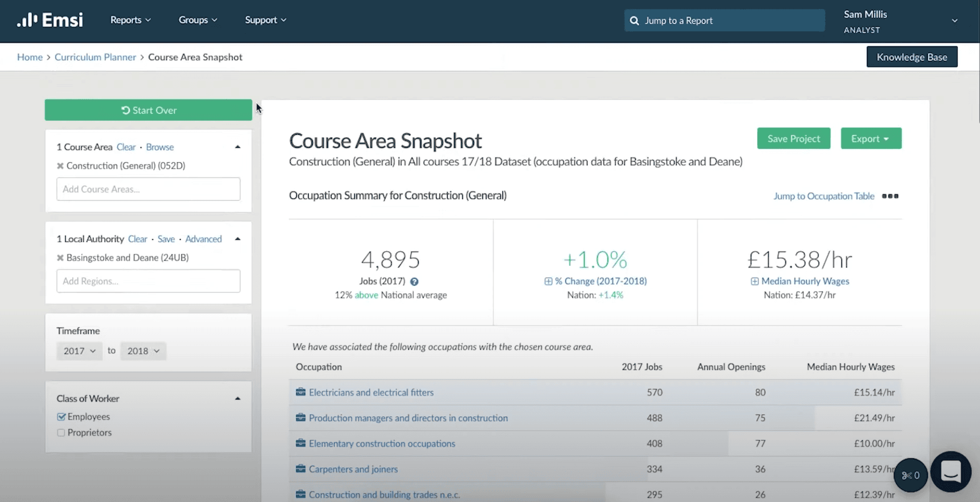Remove Construction (General) course area with X
This screenshot has width=980, height=502.
tap(60, 166)
